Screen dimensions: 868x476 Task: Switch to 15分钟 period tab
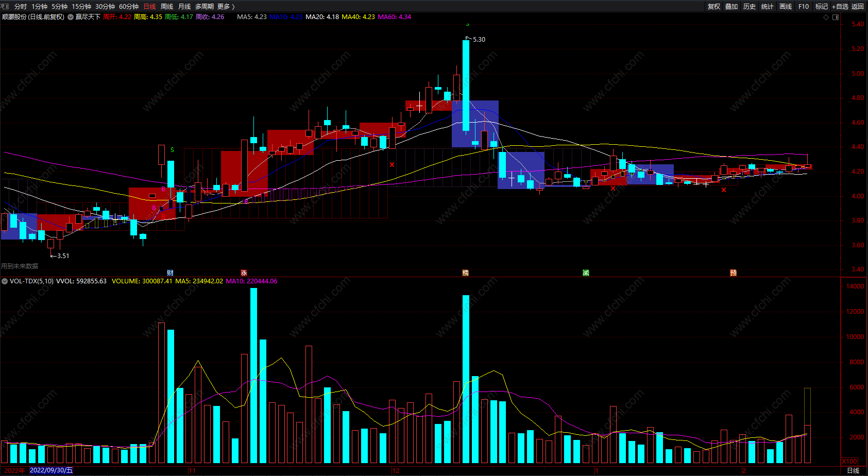tap(81, 7)
